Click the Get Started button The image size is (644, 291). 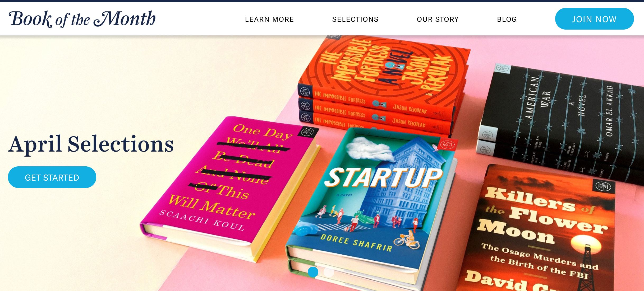(x=52, y=177)
